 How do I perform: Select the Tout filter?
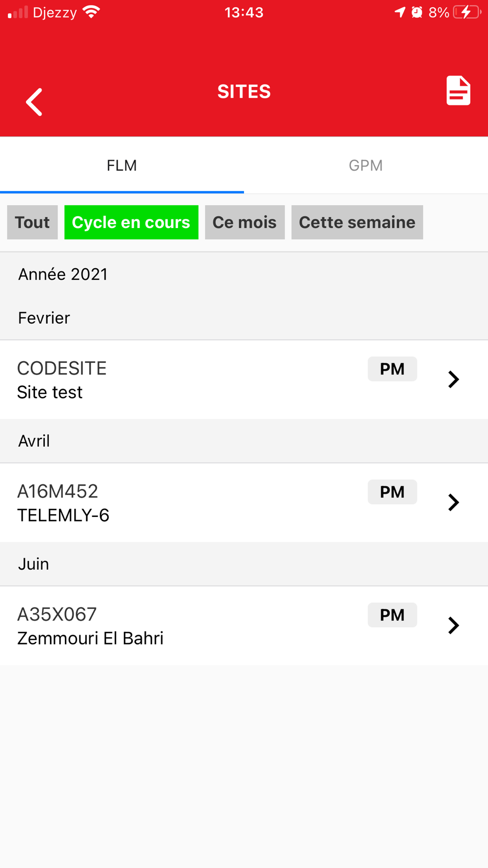coord(32,223)
